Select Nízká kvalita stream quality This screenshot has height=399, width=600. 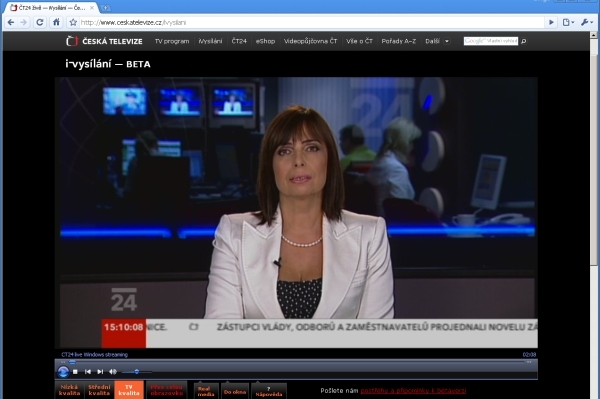click(x=69, y=390)
